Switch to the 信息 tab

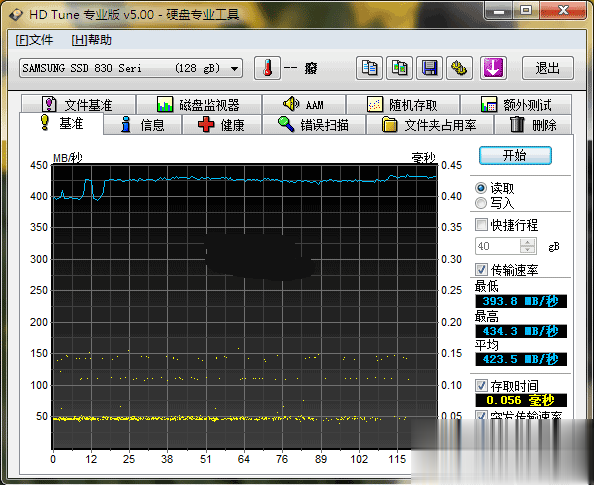[x=142, y=125]
